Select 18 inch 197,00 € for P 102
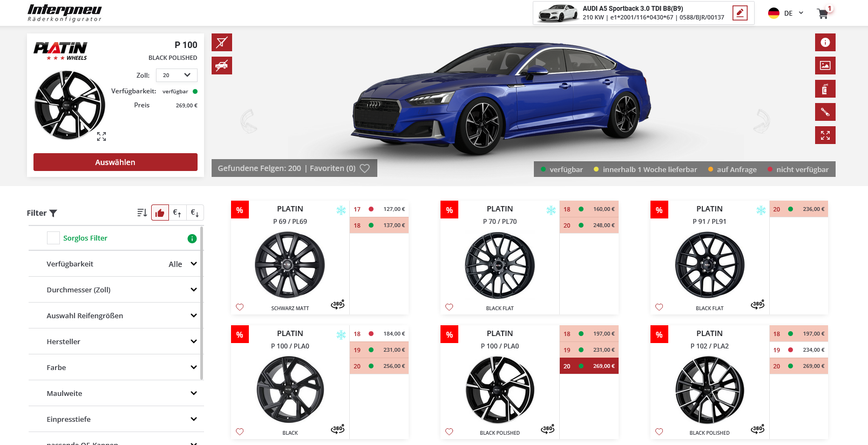This screenshot has height=445, width=868. (x=798, y=334)
